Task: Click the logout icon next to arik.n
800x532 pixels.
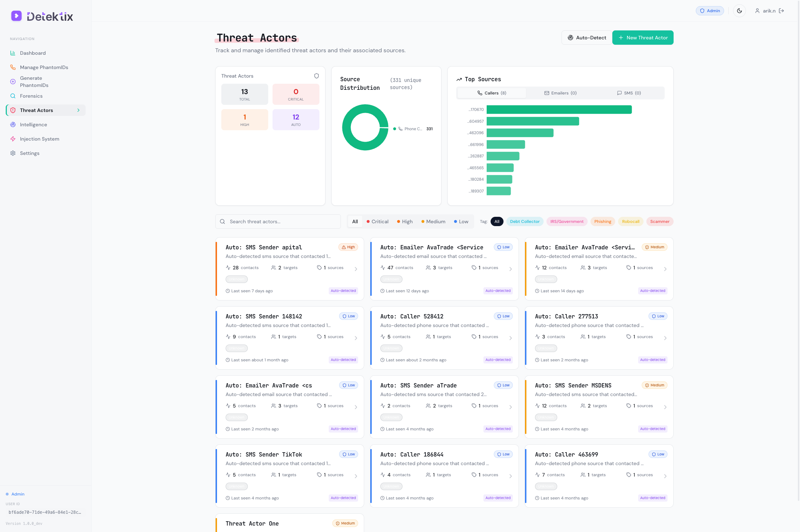Action: tap(781, 11)
